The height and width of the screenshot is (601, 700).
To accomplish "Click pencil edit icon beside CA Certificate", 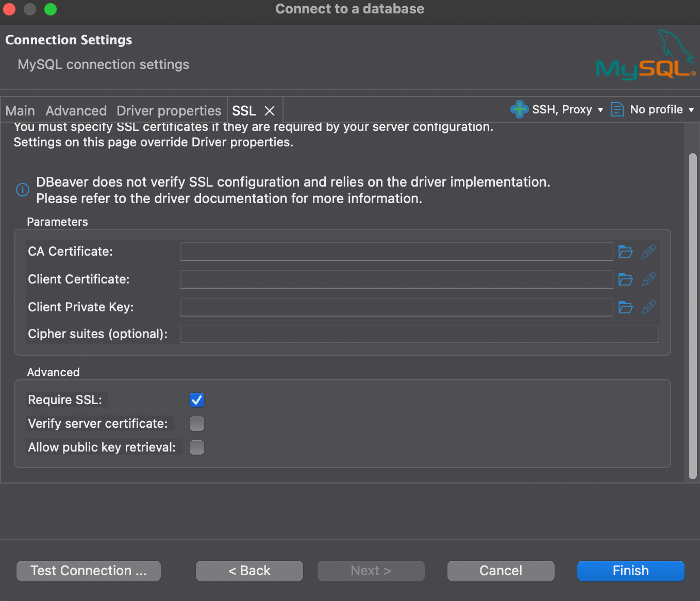I will point(648,252).
